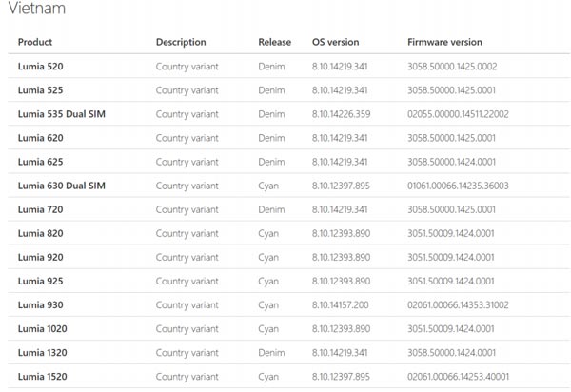Click firmware 01061.00066.14235.36003
Image resolution: width=571 pixels, height=392 pixels.
(458, 186)
